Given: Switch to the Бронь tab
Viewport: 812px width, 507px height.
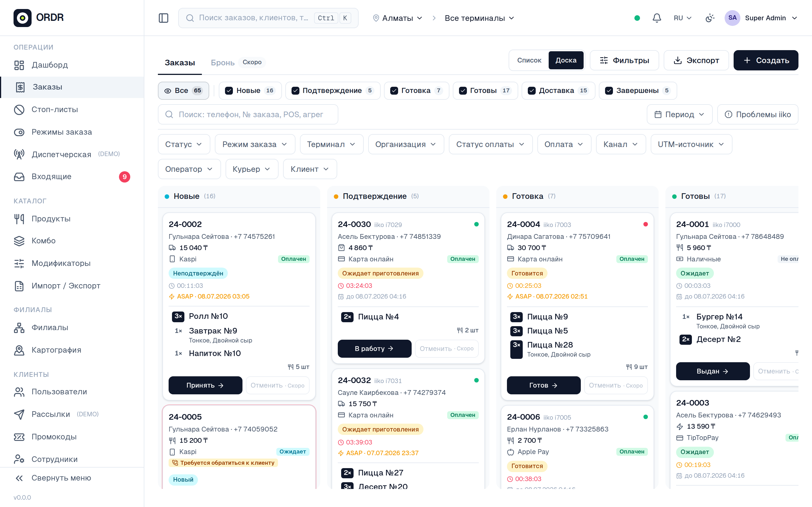Looking at the screenshot, I should click(222, 62).
